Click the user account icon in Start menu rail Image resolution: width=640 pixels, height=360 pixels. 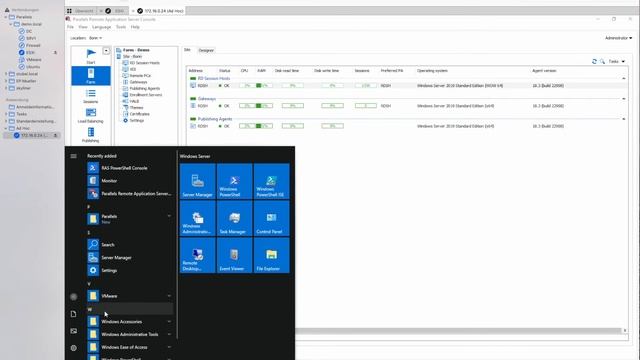(73, 297)
